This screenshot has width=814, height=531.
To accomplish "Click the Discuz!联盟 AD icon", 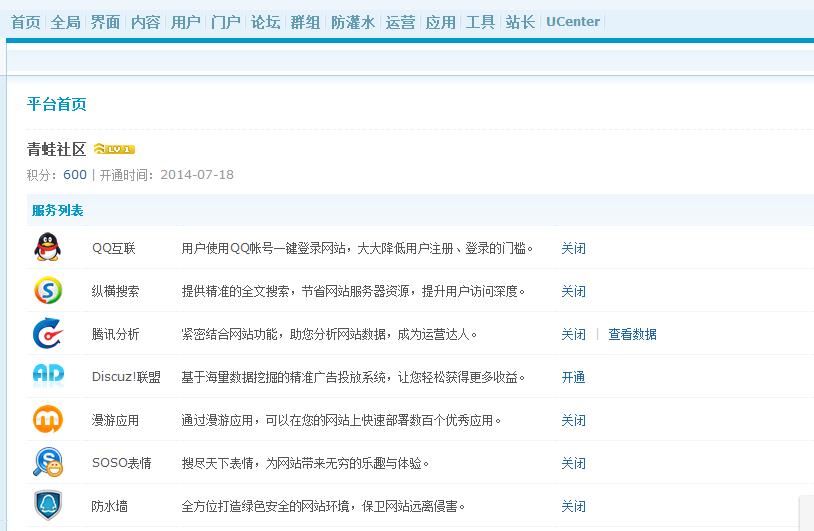I will [48, 374].
